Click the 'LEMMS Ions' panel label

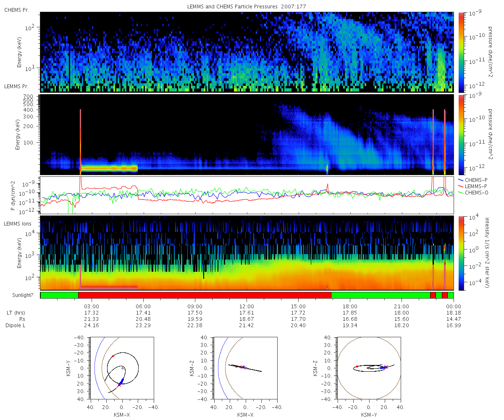(17, 224)
